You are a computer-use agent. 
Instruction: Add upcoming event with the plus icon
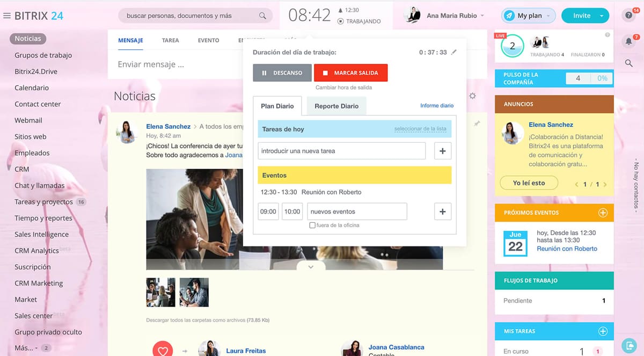pos(603,213)
